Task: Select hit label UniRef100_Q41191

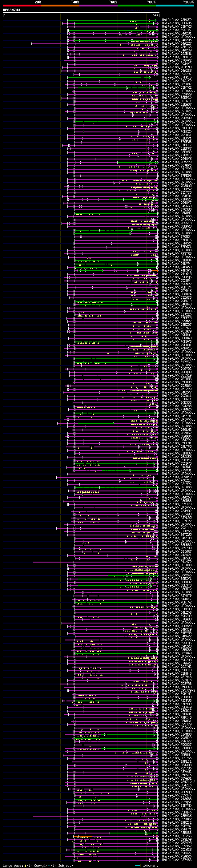Action: (x=176, y=416)
